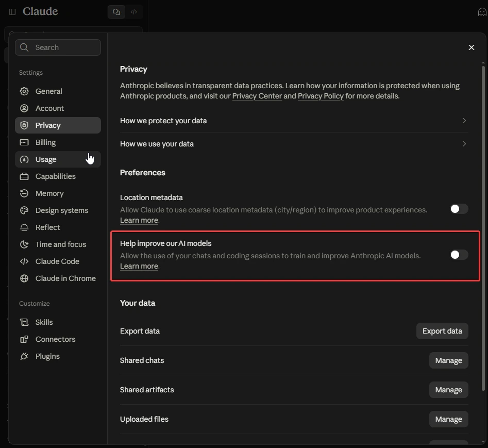Click the settings Search field

click(58, 47)
